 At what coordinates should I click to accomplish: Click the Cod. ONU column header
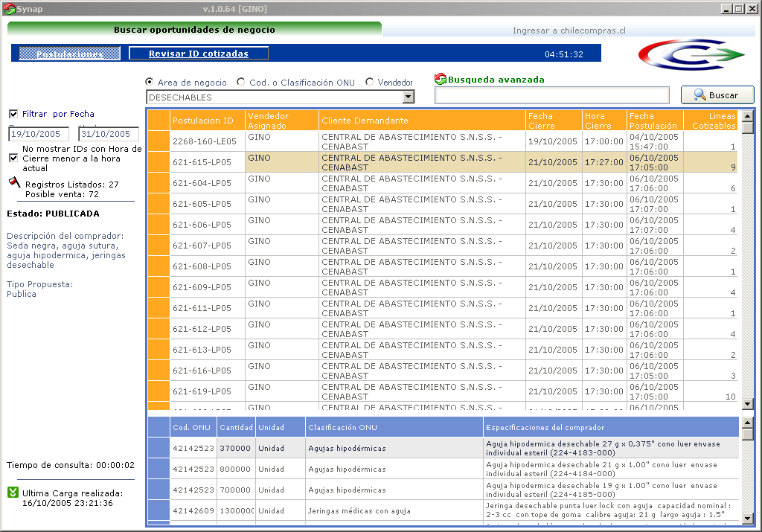193,427
